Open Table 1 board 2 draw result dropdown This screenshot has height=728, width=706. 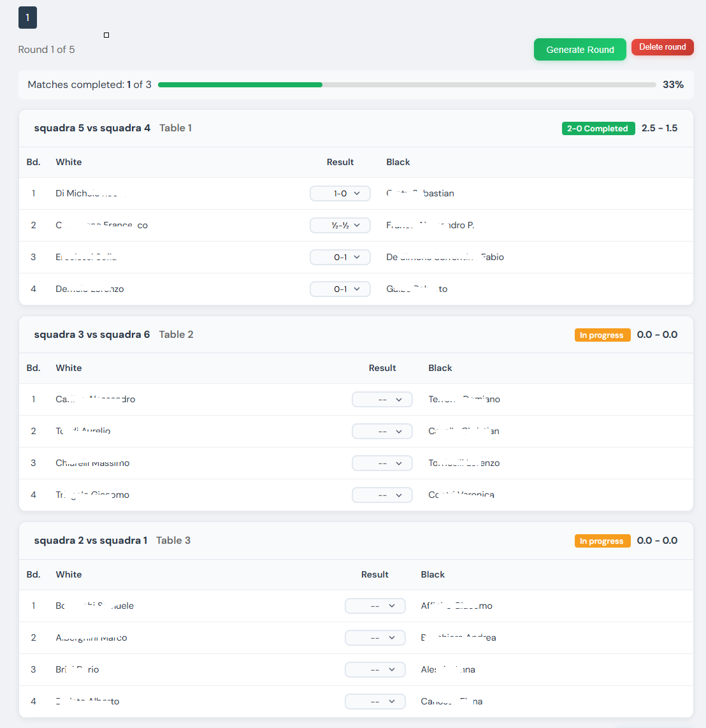pos(340,225)
